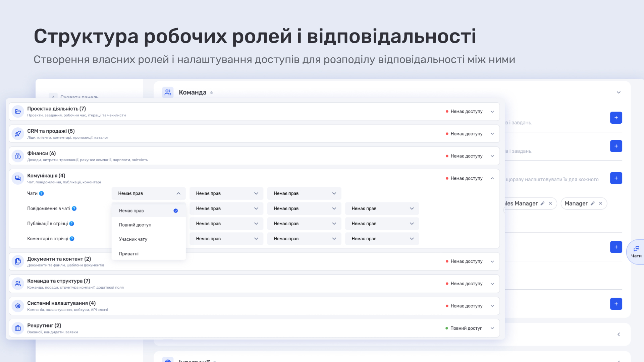Select the Приватні option in the list
Screen dimensions: 644x362
click(x=149, y=254)
